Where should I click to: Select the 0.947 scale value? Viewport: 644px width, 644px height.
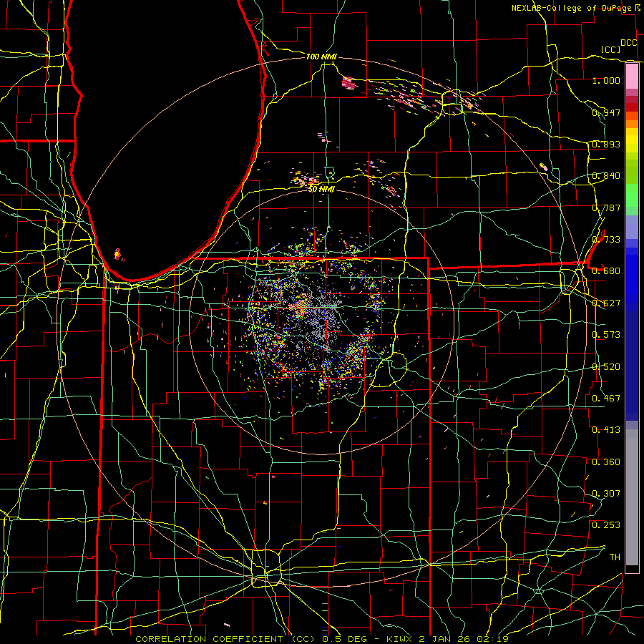(606, 112)
